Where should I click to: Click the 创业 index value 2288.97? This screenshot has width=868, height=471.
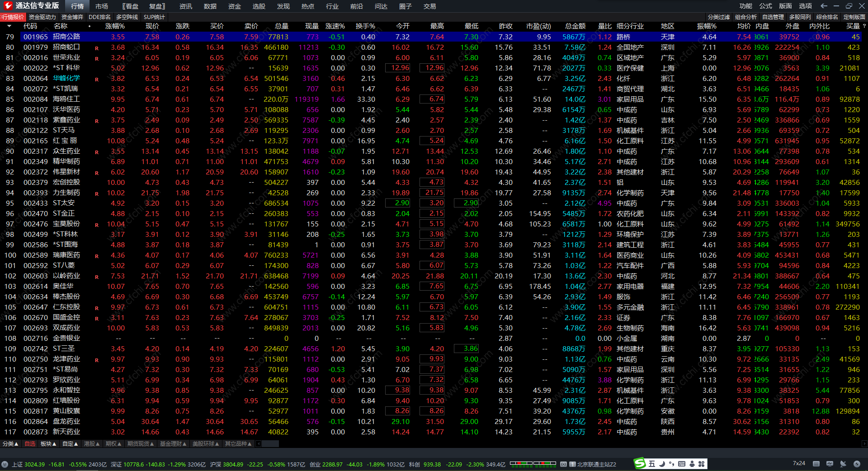[332, 464]
